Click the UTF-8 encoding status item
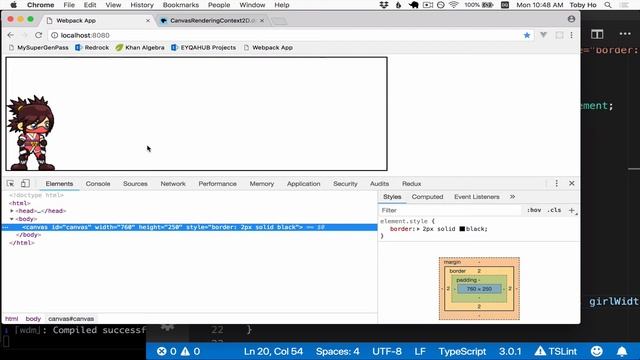 (x=387, y=351)
